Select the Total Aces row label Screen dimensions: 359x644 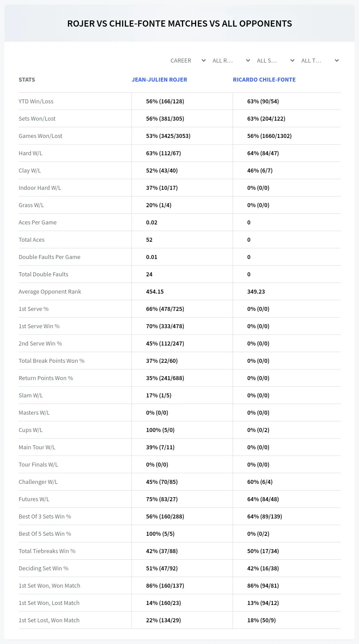(x=32, y=240)
